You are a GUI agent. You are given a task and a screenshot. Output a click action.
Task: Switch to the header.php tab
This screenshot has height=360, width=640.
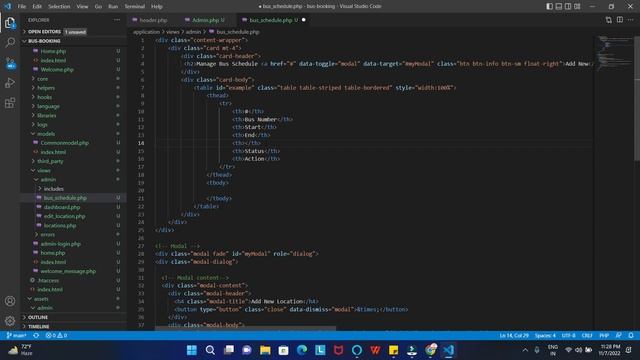click(x=153, y=20)
